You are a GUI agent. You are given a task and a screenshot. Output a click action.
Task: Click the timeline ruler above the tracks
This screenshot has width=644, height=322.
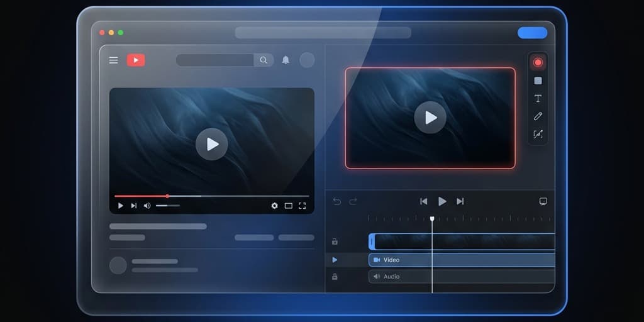pyautogui.click(x=459, y=218)
